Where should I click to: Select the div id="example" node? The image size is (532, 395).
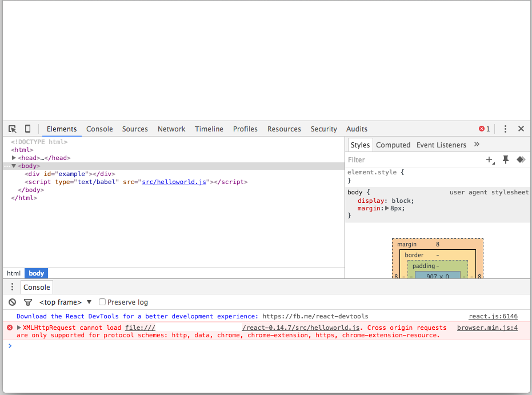tap(70, 174)
